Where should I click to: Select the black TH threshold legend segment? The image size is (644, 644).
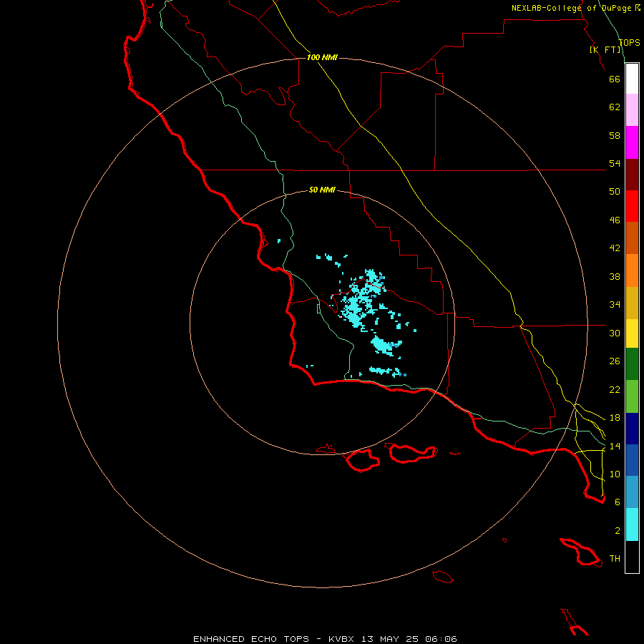tap(632, 557)
